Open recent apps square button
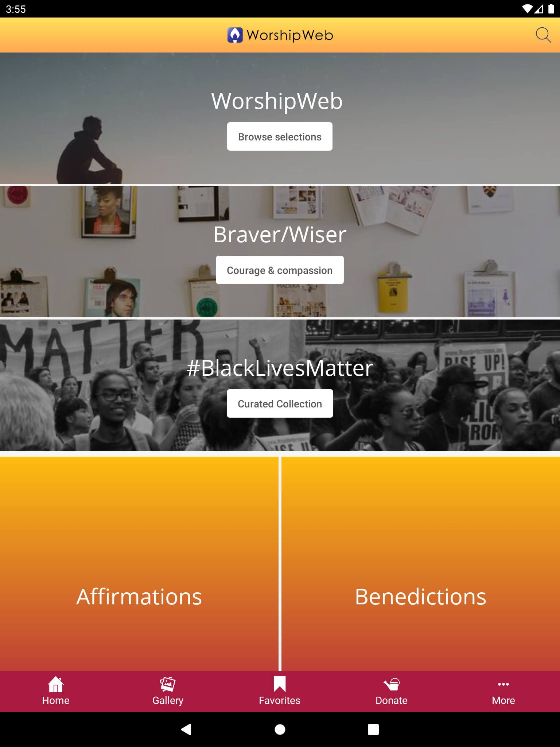 [373, 729]
